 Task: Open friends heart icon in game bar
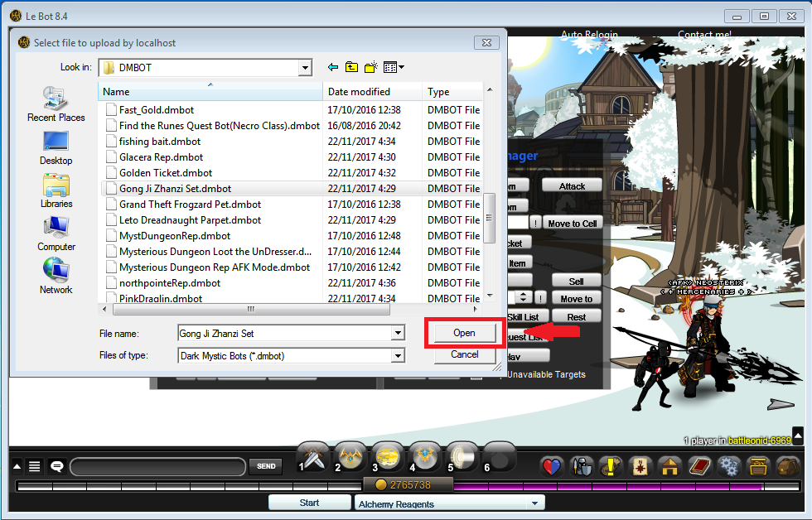click(x=552, y=467)
